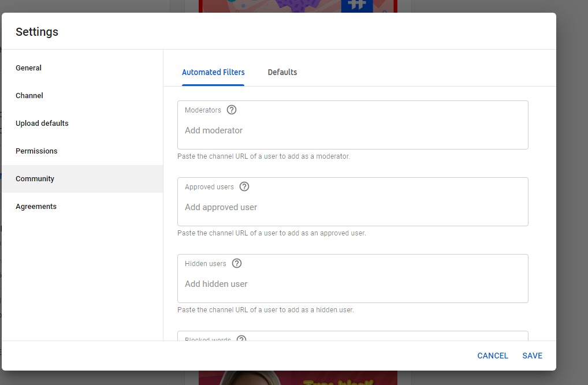Click 'Paste the channel URL... hidden user' text
Screen dimensions: 588x385
tap(266, 310)
